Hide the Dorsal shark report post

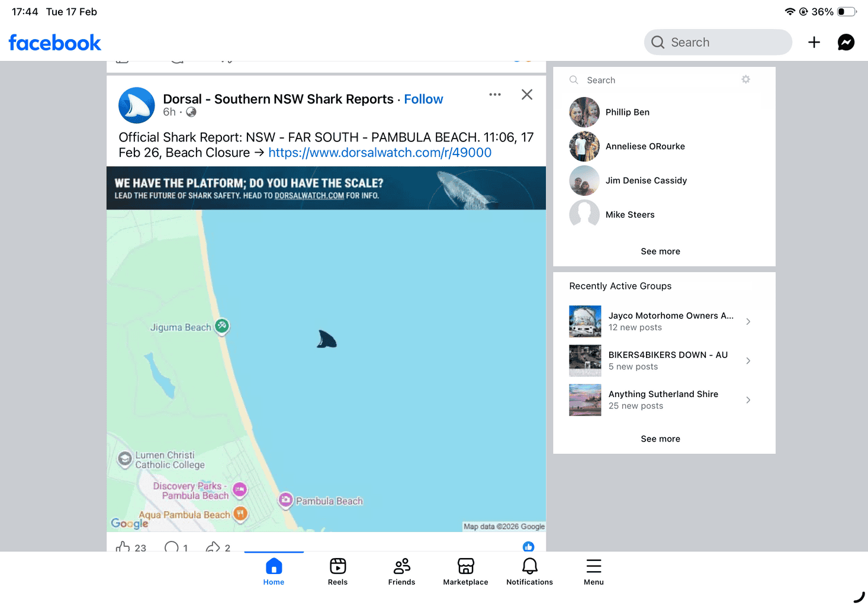coord(526,95)
